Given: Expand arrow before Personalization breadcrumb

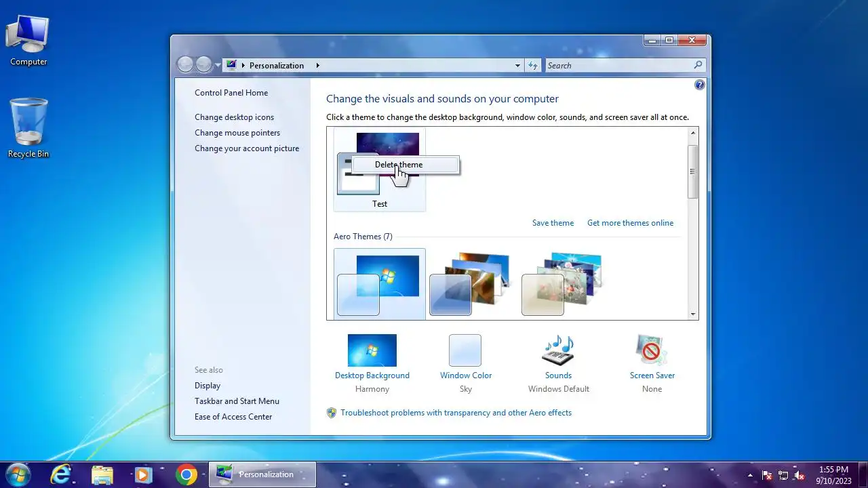Looking at the screenshot, I should point(243,66).
